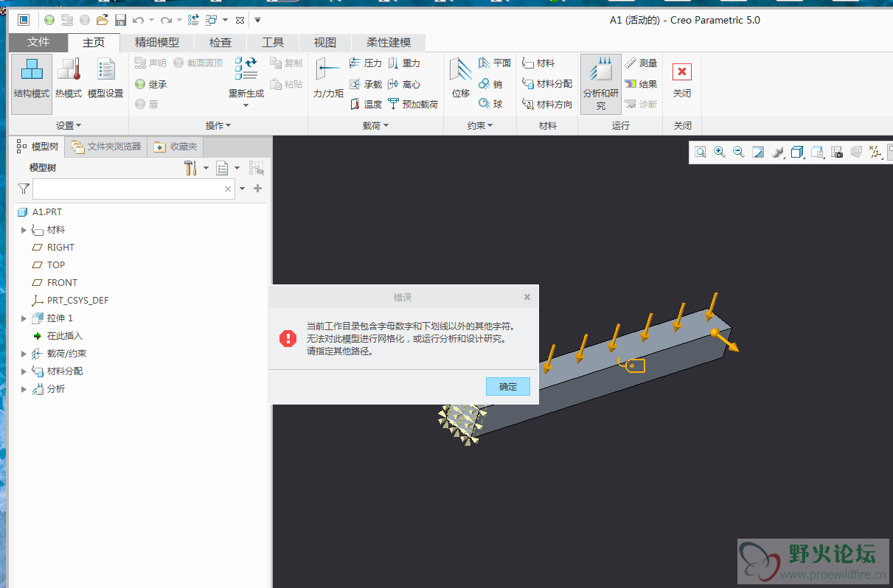
Task: Expand the 材料分配 tree node
Action: click(24, 371)
